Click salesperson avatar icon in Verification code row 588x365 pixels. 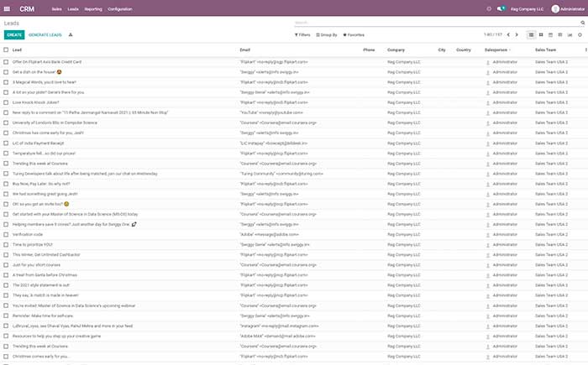pos(487,235)
